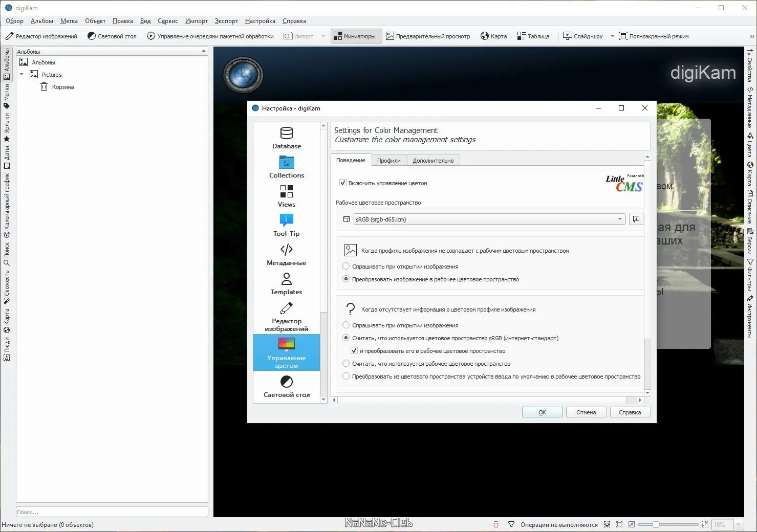Open the Метки left sidebar panel
Image resolution: width=757 pixels, height=532 pixels.
7,96
